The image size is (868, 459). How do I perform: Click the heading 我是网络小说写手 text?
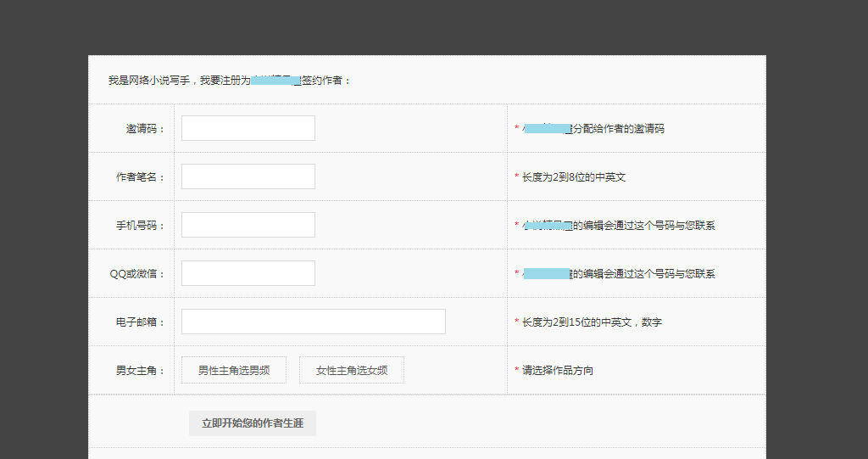229,81
